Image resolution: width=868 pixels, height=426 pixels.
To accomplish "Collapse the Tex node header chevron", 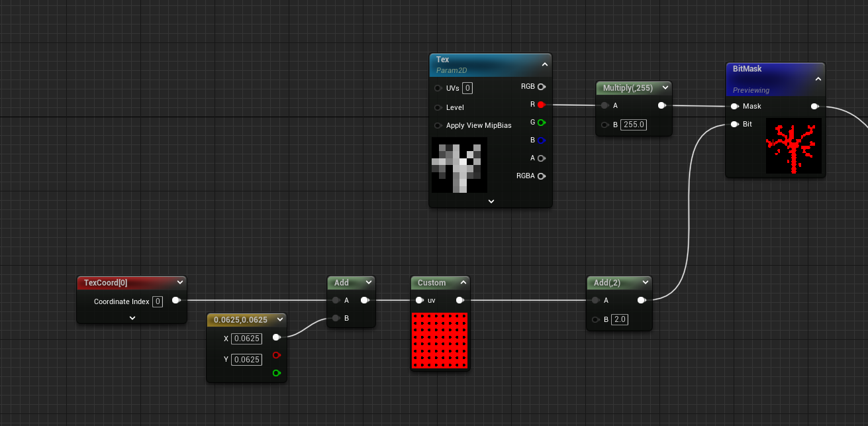I will pos(544,64).
